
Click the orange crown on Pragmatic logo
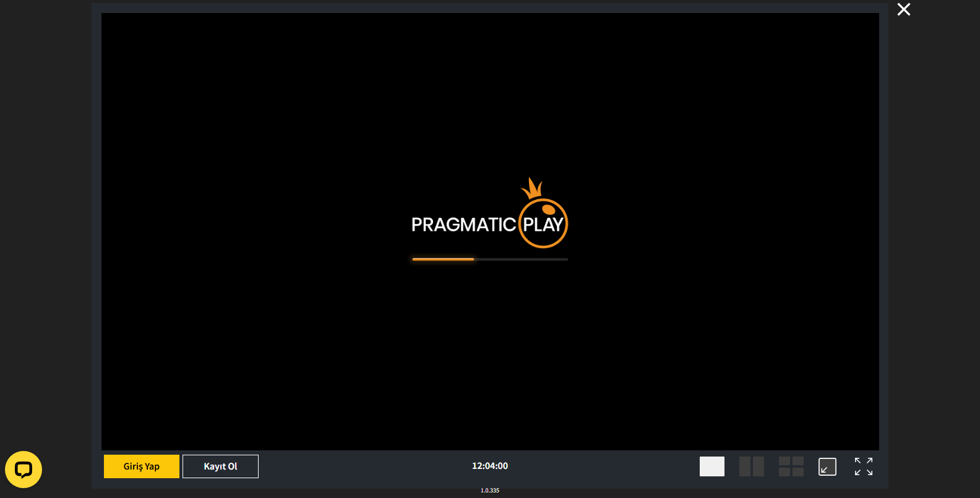[531, 189]
